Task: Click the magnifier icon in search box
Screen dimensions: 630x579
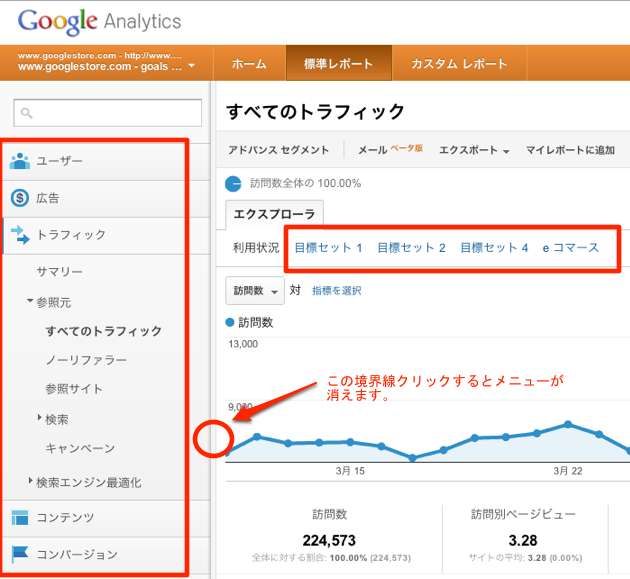Action: click(x=27, y=113)
